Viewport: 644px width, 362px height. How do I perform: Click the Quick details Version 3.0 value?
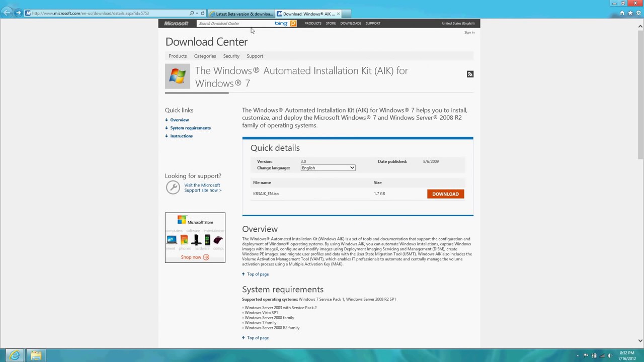(x=303, y=161)
